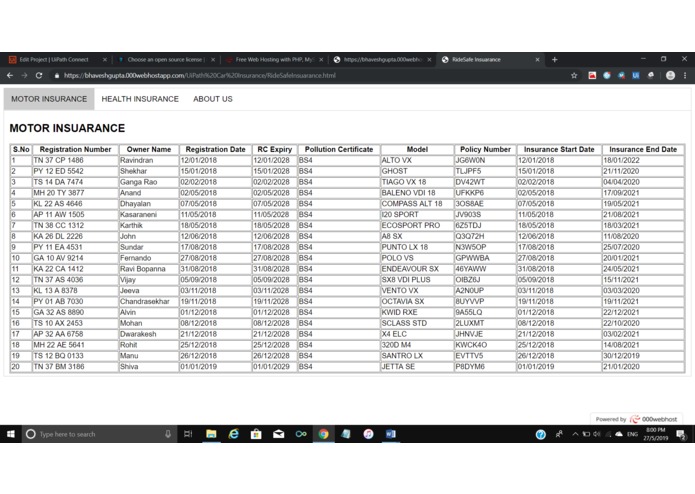
Task: Click the browser forward arrow
Action: click(24, 76)
